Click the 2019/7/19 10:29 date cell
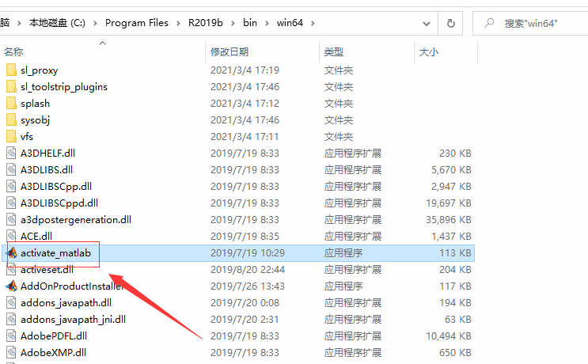Screen dimensions: 588x364 (248, 253)
